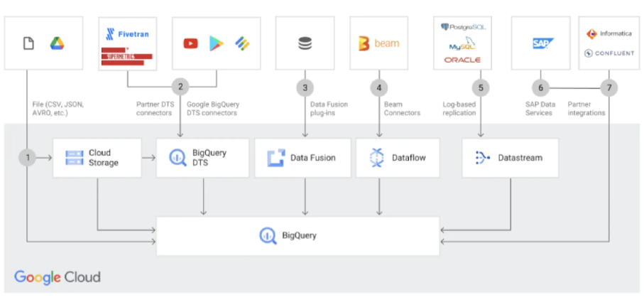Click the 'Partner DTS connectors' caption
The width and height of the screenshot is (644, 300).
click(155, 109)
